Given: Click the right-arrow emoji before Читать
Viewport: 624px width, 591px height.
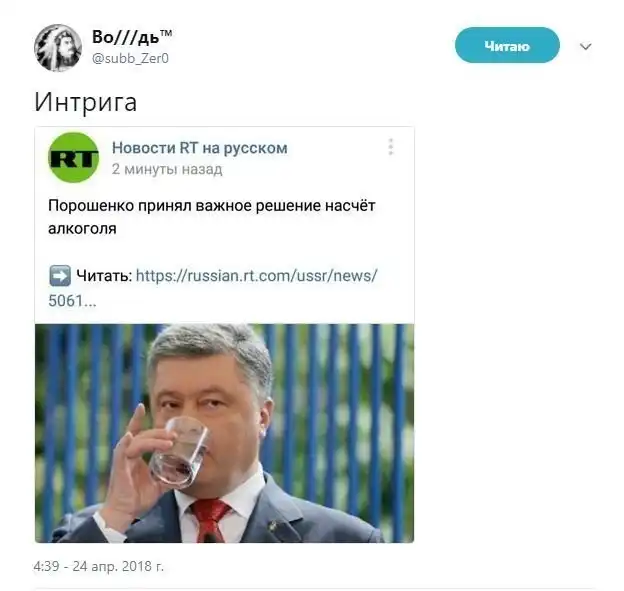Looking at the screenshot, I should [60, 275].
